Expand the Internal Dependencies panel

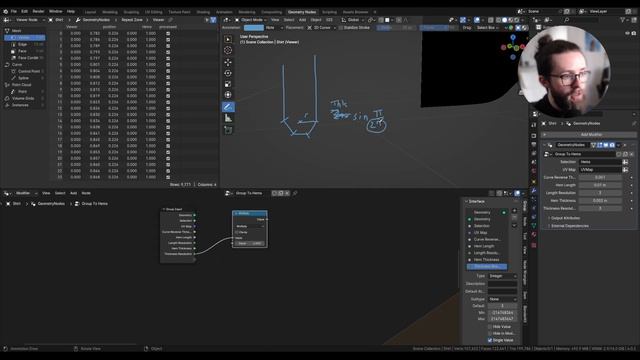569,226
